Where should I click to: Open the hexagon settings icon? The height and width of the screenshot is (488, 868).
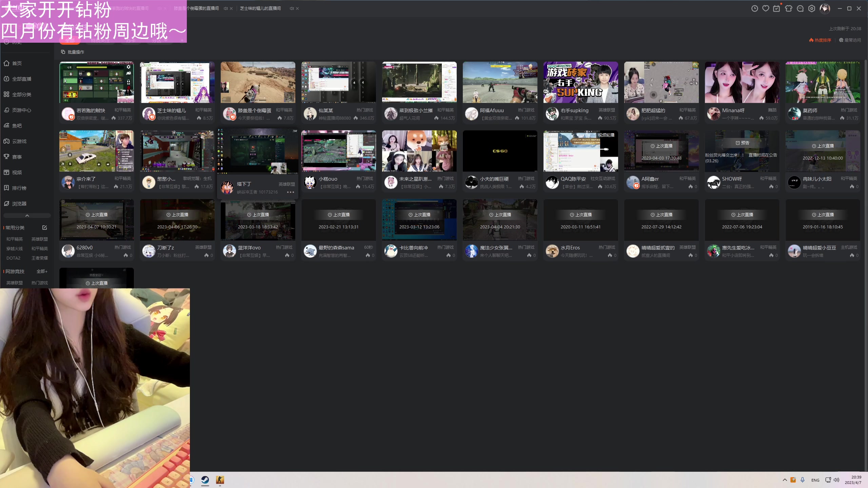812,8
